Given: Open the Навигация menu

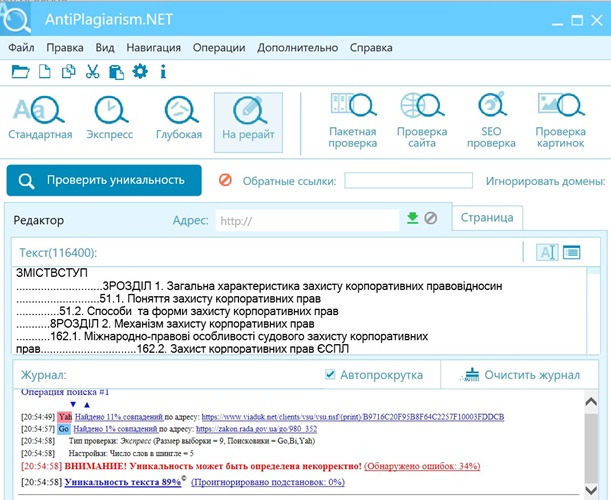Looking at the screenshot, I should tap(154, 48).
